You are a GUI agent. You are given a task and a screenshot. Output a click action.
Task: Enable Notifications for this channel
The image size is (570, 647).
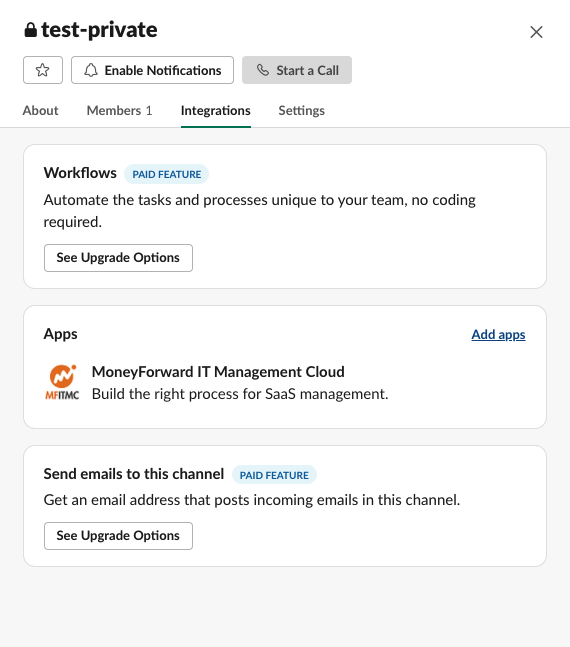point(152,70)
